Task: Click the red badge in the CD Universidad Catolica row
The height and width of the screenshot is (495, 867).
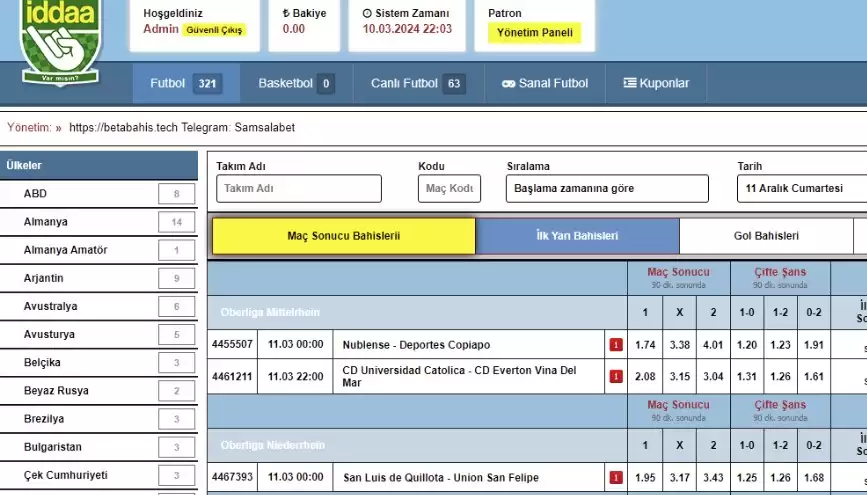Action: click(x=615, y=377)
